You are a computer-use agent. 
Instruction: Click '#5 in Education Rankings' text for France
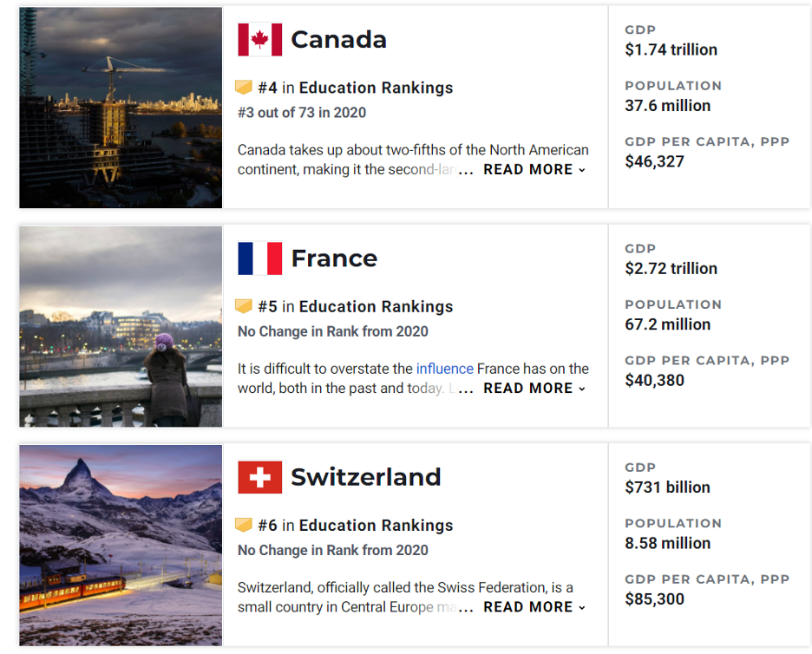(356, 306)
